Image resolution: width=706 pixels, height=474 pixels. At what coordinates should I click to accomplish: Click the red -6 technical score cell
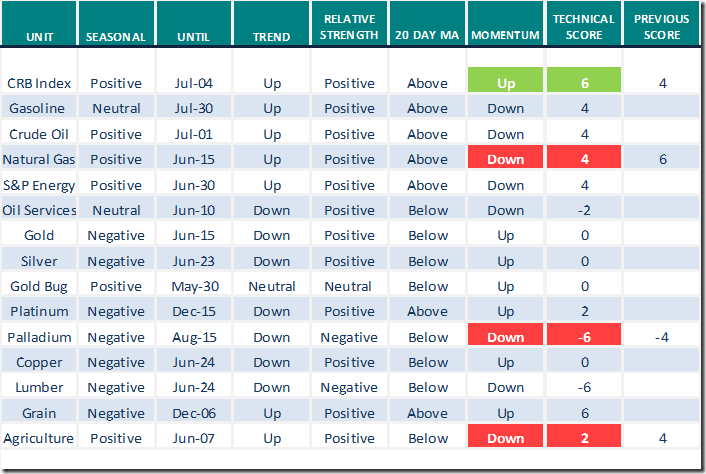[x=585, y=337]
